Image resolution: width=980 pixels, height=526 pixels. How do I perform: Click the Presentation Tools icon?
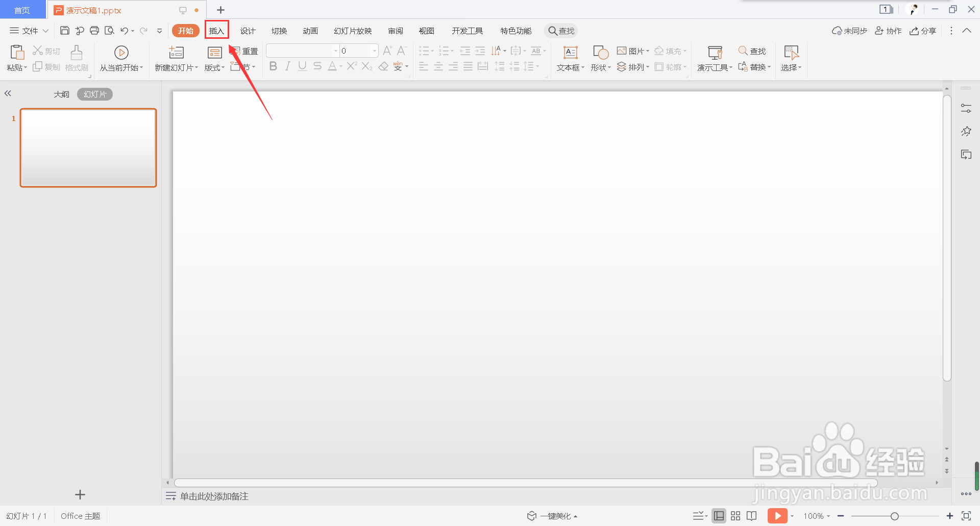[x=715, y=52]
